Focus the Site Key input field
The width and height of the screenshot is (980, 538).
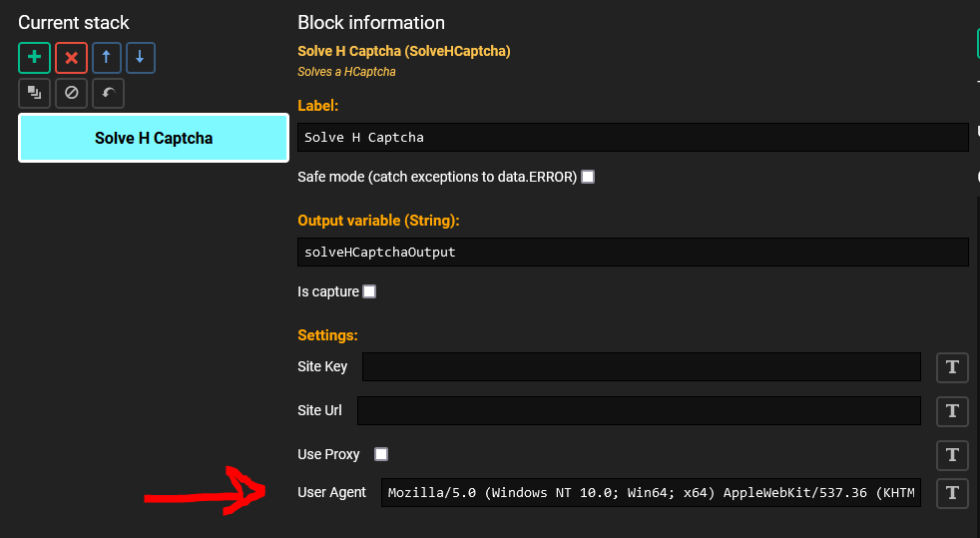[x=642, y=366]
